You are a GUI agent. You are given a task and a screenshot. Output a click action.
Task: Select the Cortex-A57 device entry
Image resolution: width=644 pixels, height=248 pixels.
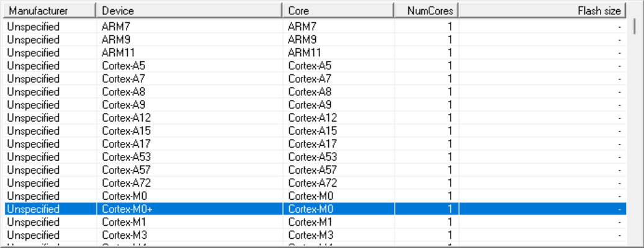coord(127,170)
